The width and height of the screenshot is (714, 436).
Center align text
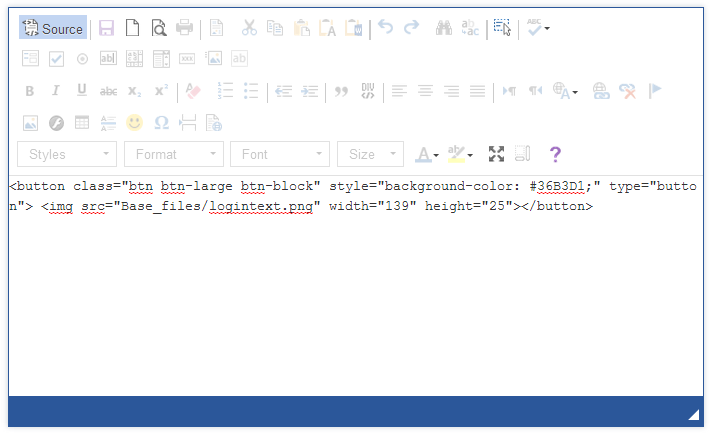point(425,91)
